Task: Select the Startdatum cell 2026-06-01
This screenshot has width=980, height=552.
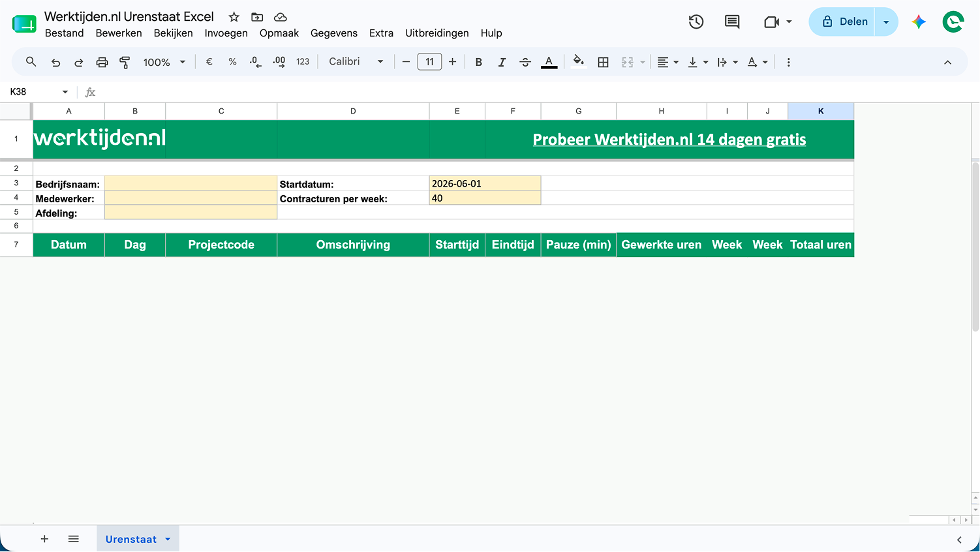Action: click(485, 184)
